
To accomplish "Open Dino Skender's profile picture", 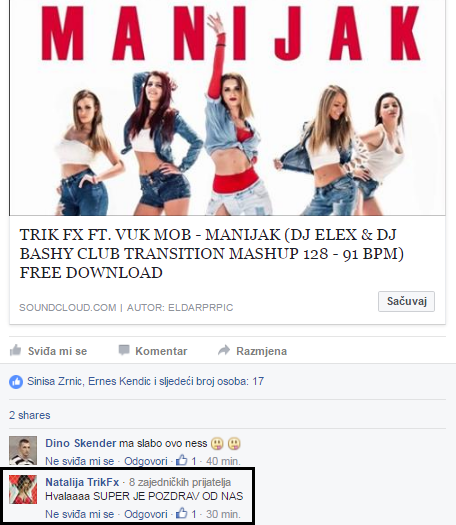I will pyautogui.click(x=23, y=450).
